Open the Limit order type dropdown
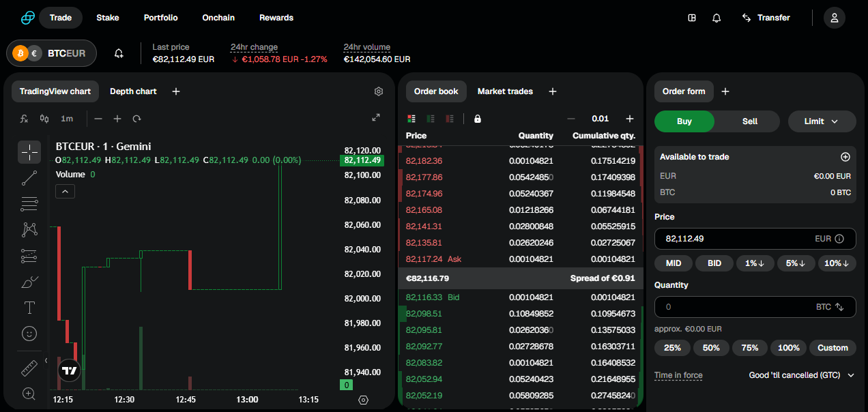Image resolution: width=868 pixels, height=412 pixels. pos(822,121)
